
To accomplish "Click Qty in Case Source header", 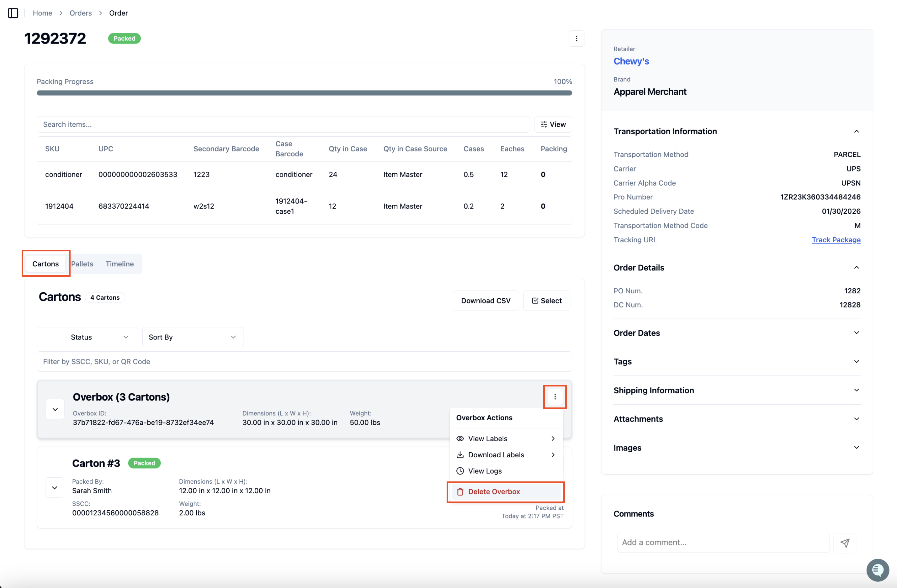I will (415, 149).
